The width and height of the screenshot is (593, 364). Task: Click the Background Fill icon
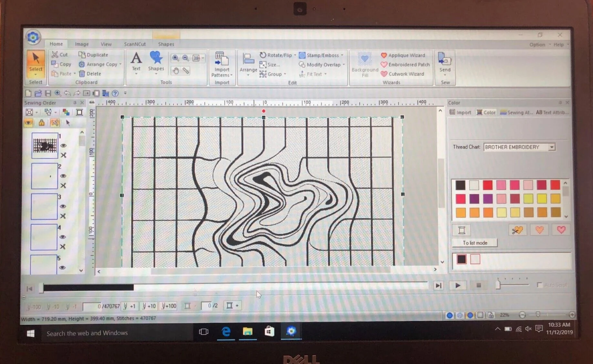(x=365, y=60)
